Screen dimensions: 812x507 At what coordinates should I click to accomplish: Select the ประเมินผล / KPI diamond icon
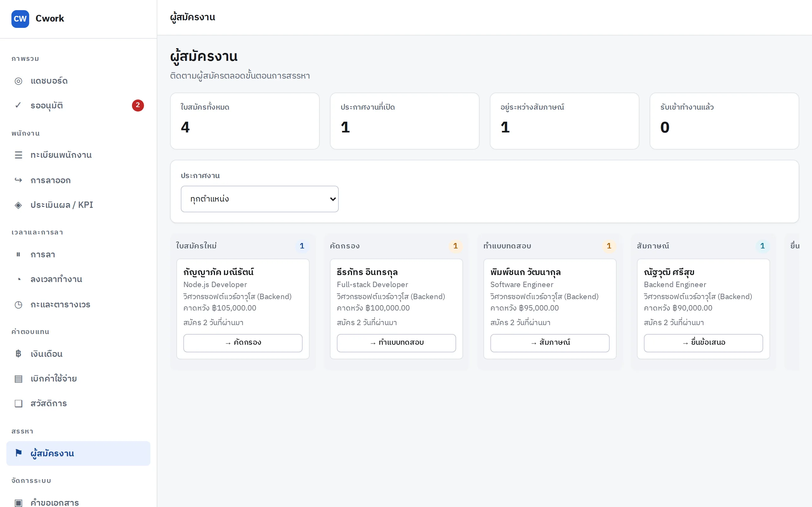[x=18, y=205]
